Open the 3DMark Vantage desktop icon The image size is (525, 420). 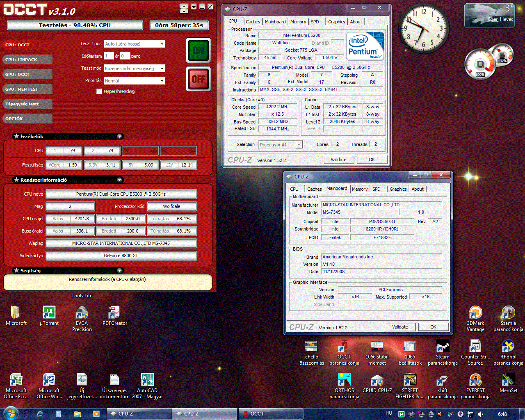(x=475, y=318)
